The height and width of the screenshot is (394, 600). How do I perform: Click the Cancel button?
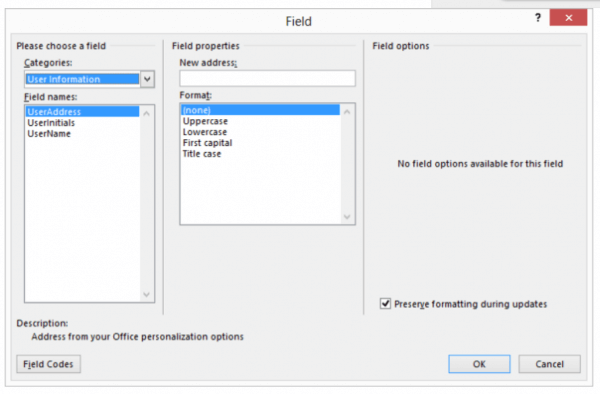pos(549,364)
